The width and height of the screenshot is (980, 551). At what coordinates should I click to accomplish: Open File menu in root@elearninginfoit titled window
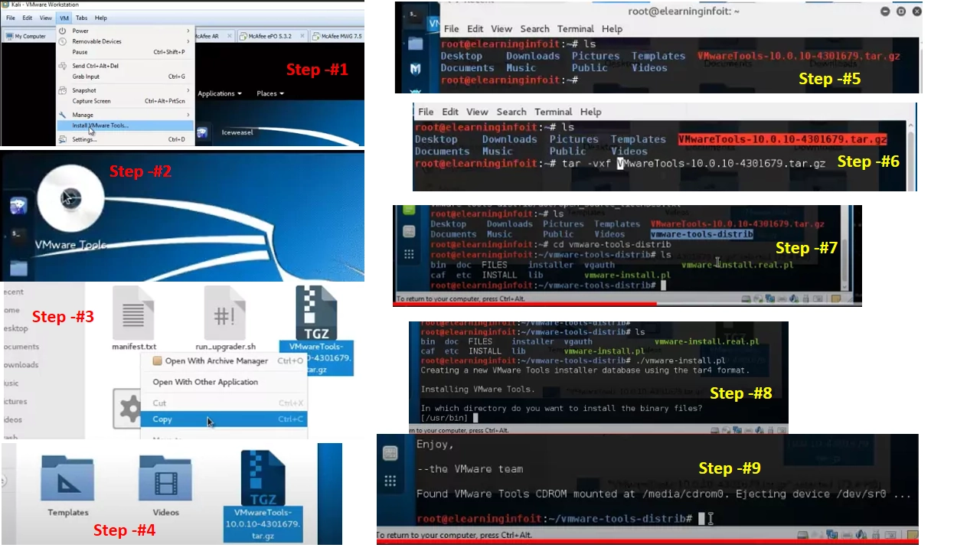[452, 28]
